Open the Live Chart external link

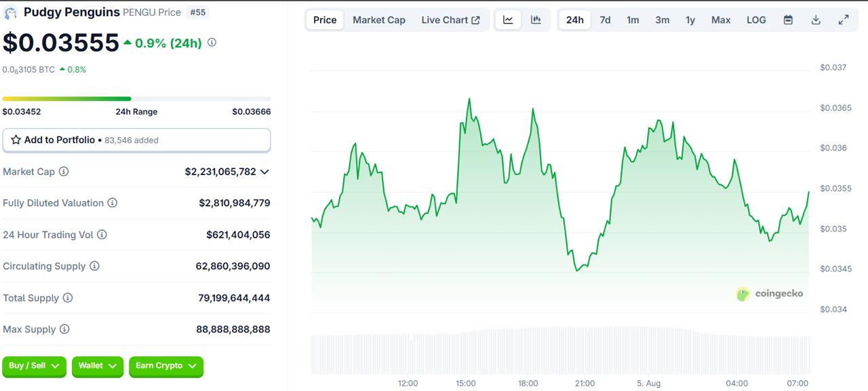point(450,20)
